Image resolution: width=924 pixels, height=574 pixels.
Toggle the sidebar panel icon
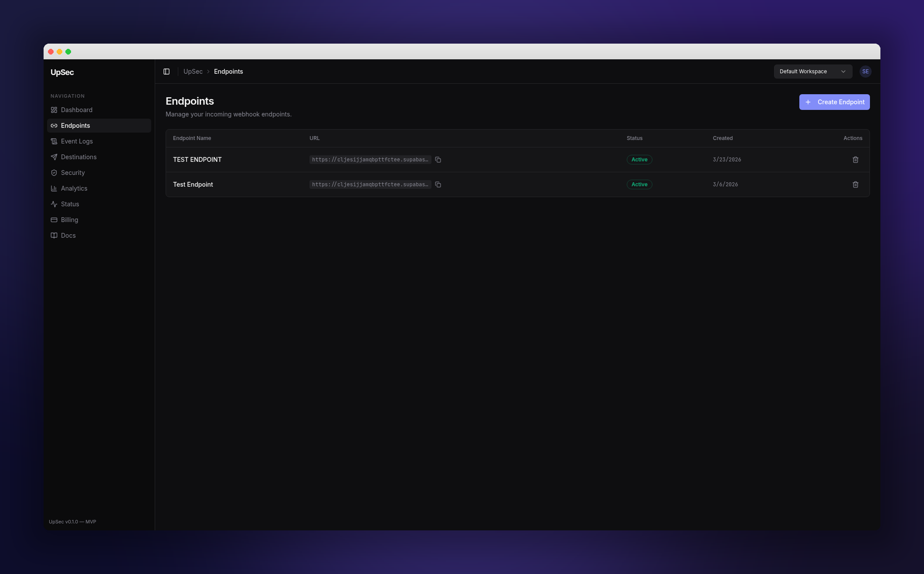pyautogui.click(x=166, y=72)
